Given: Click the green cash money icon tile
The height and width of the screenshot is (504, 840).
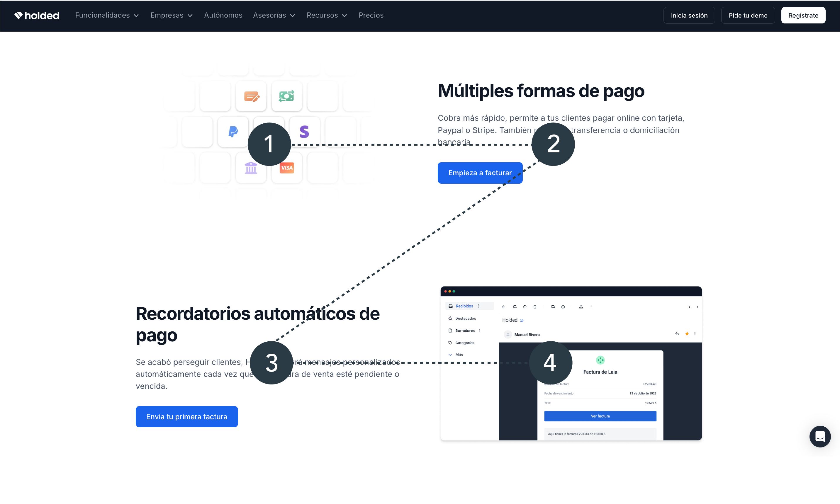Looking at the screenshot, I should tap(286, 96).
